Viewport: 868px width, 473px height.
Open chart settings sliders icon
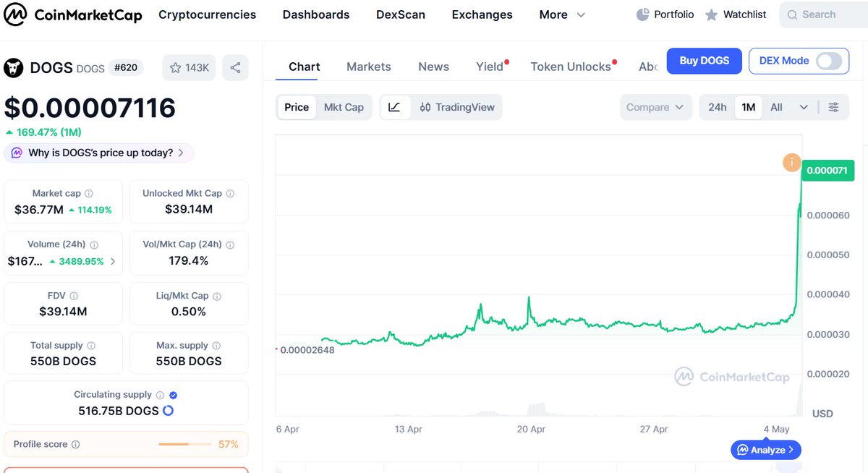[833, 107]
